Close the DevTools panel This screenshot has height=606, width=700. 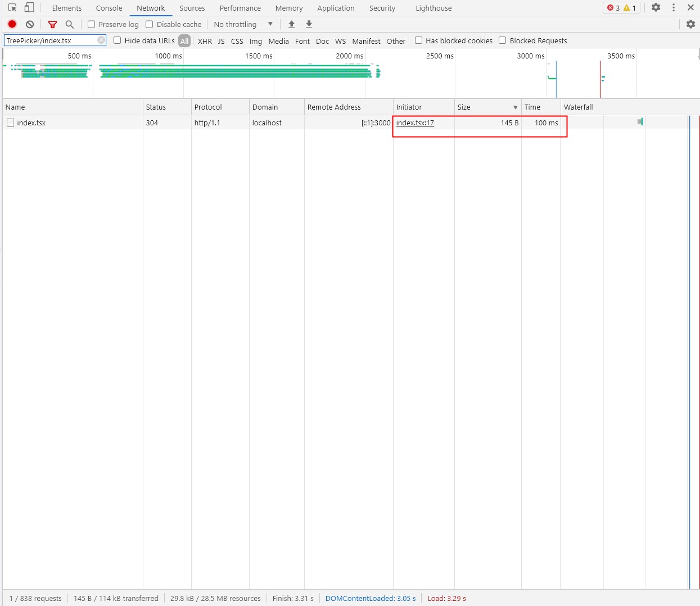(x=690, y=8)
